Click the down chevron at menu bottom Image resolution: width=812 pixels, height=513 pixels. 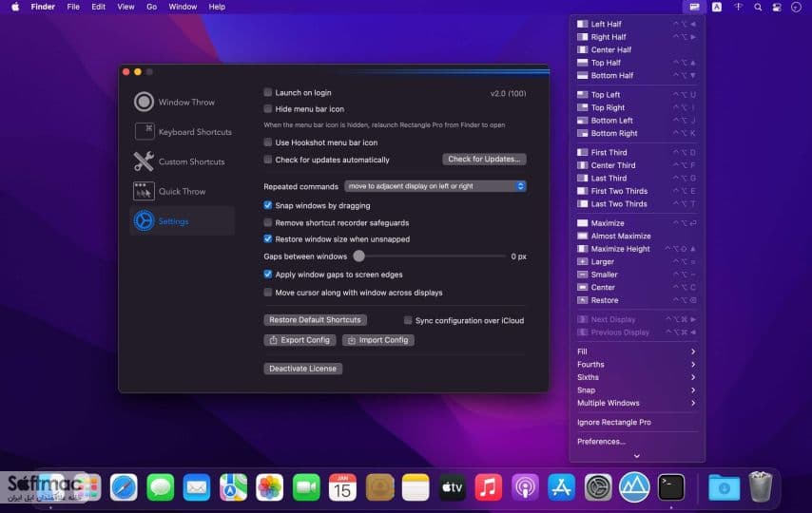[x=636, y=456]
